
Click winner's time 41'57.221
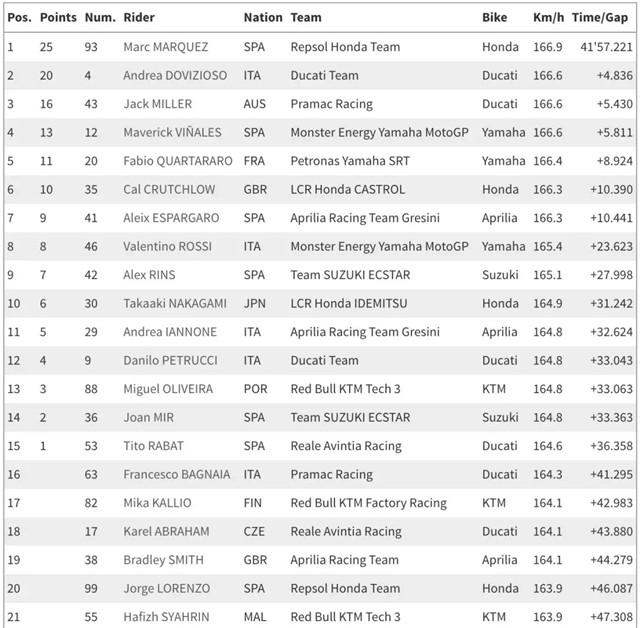[x=601, y=47]
